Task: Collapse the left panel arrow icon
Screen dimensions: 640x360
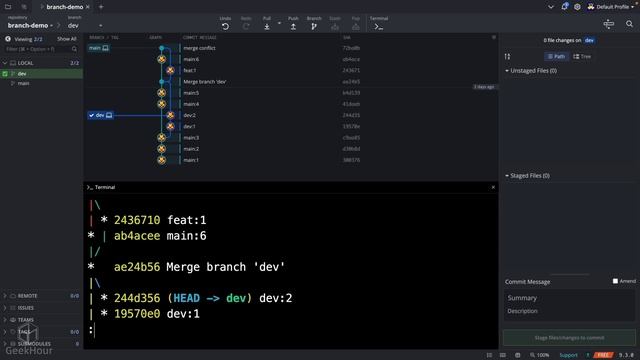Action: click(8, 39)
